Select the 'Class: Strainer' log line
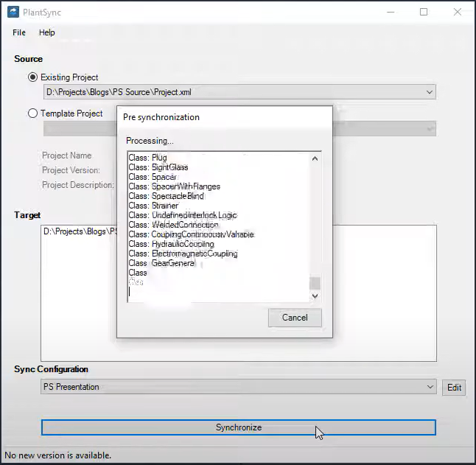 point(153,206)
